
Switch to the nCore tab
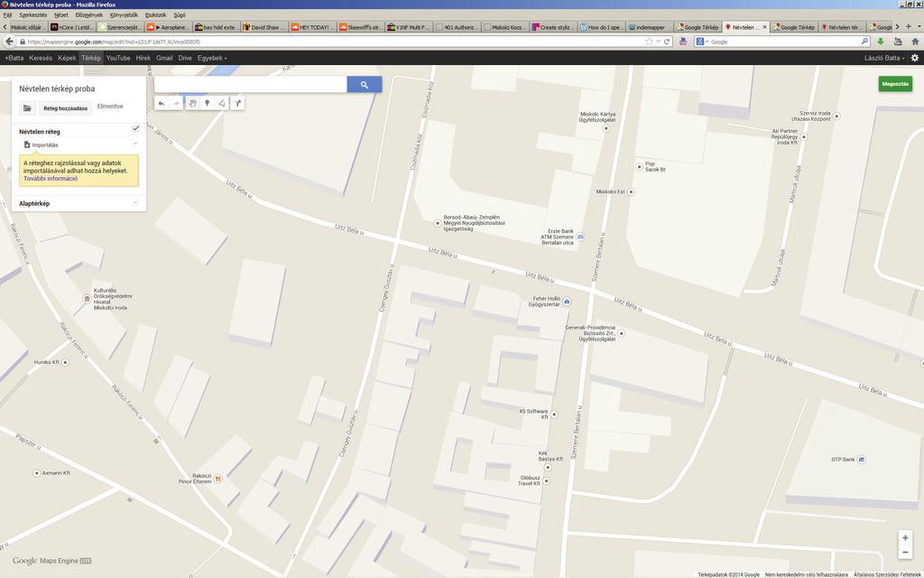[x=72, y=27]
